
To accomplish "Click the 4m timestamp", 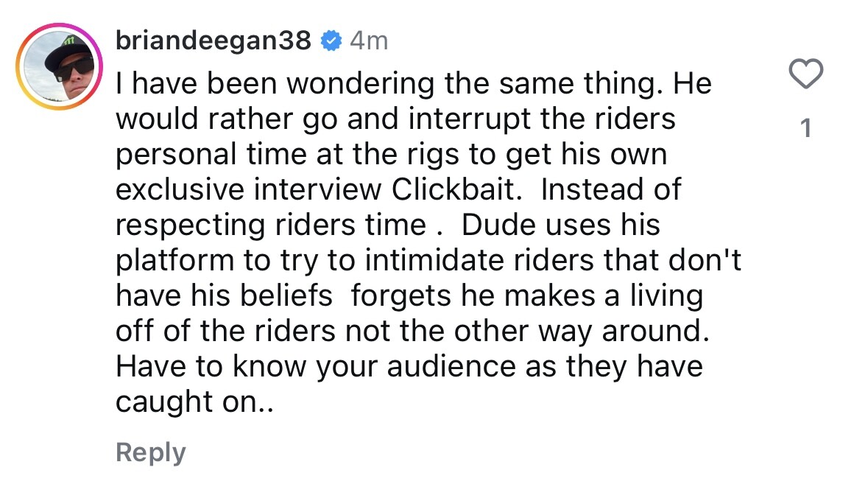I will pyautogui.click(x=368, y=41).
